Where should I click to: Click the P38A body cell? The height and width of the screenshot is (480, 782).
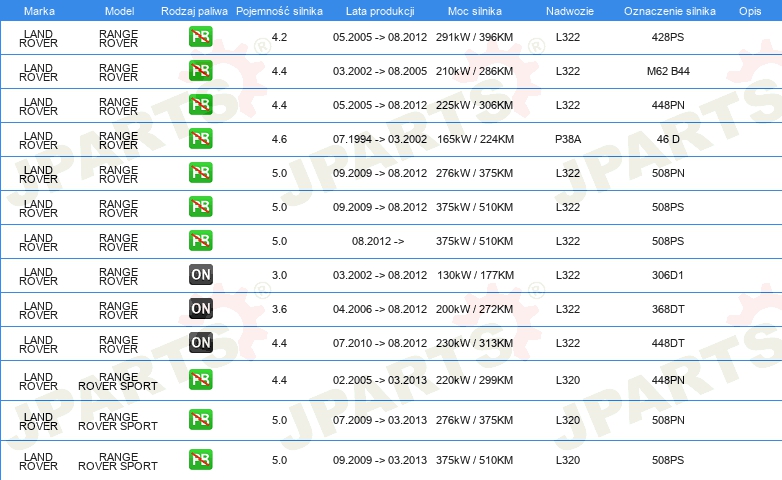[x=568, y=139]
